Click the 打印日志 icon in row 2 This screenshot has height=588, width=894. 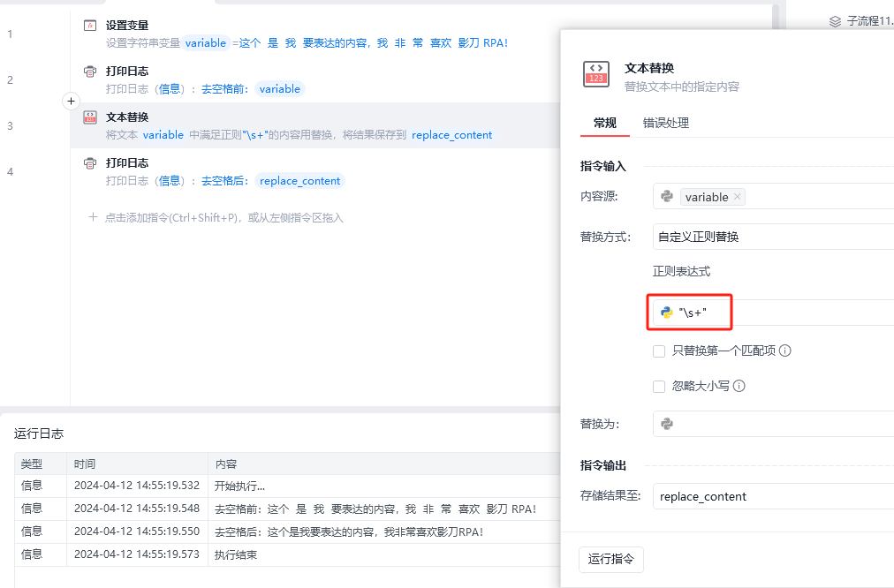tap(90, 72)
